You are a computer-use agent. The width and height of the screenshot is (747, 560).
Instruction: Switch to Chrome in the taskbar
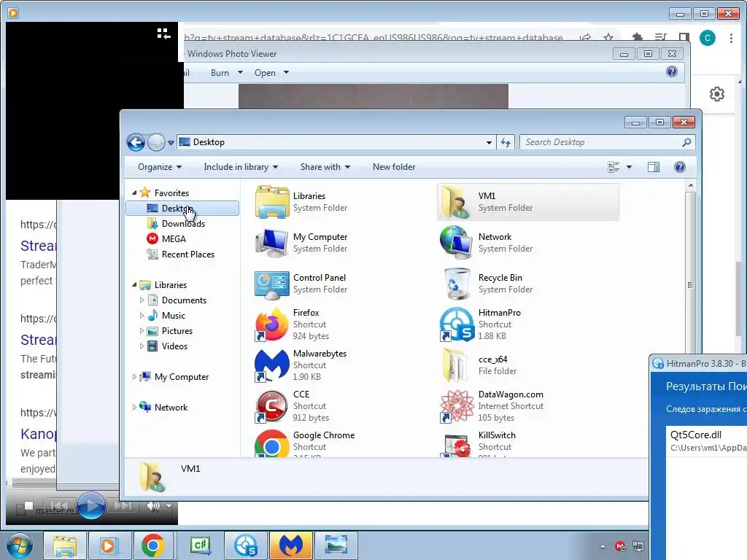click(x=153, y=545)
